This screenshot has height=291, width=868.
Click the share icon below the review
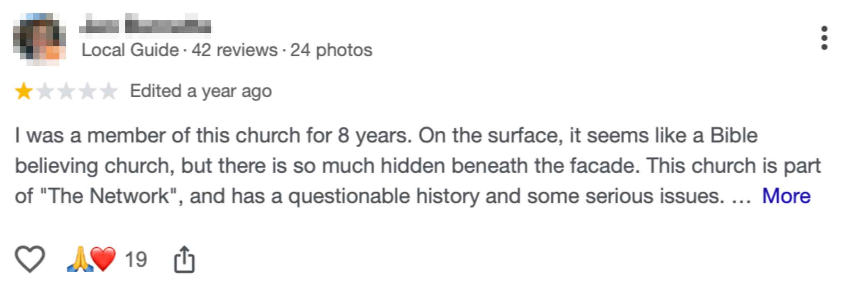[184, 259]
